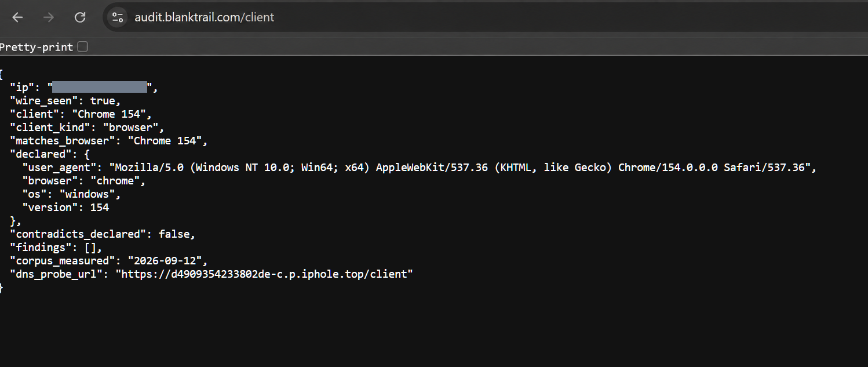Reload the page with the refresh icon

point(80,17)
